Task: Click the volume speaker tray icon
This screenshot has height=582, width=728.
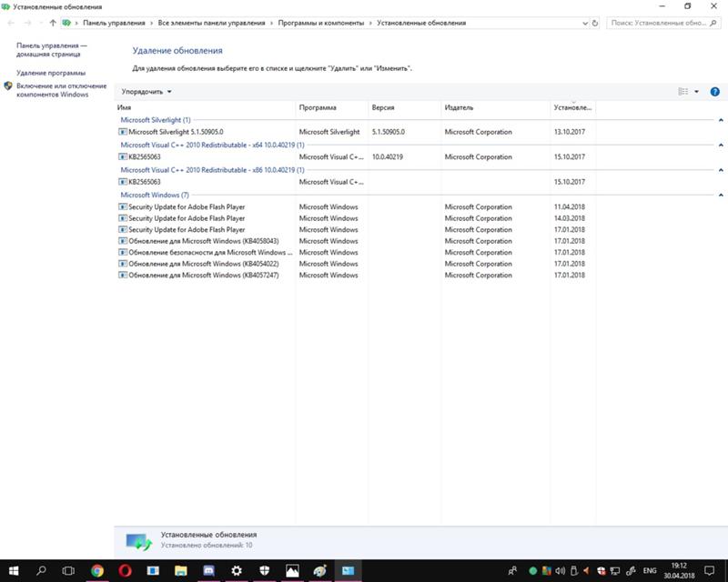Action: (561, 570)
